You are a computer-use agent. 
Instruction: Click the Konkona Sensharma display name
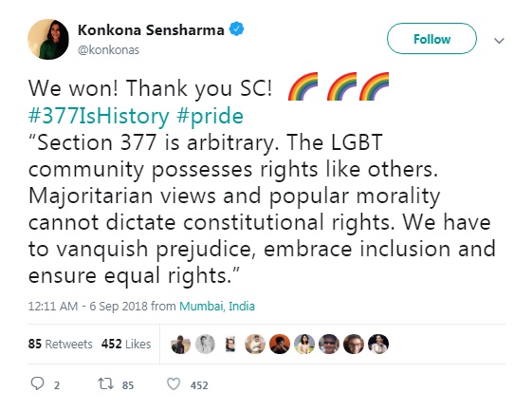151,30
